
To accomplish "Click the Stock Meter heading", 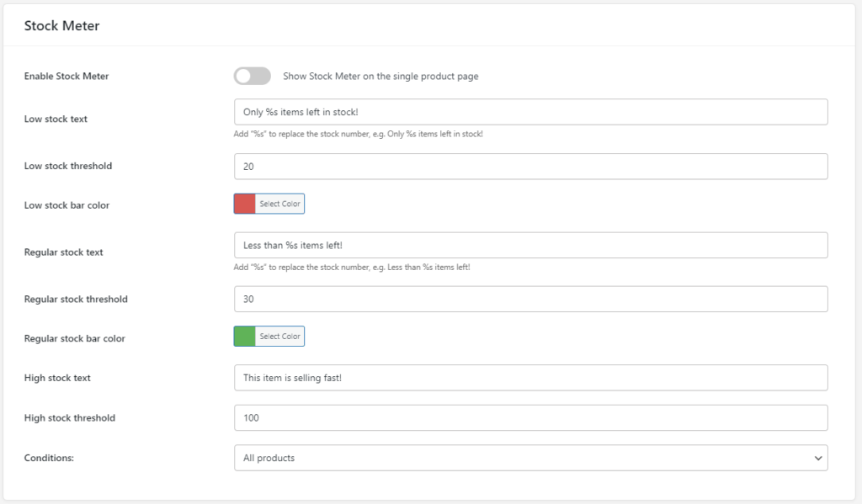I will [x=61, y=26].
